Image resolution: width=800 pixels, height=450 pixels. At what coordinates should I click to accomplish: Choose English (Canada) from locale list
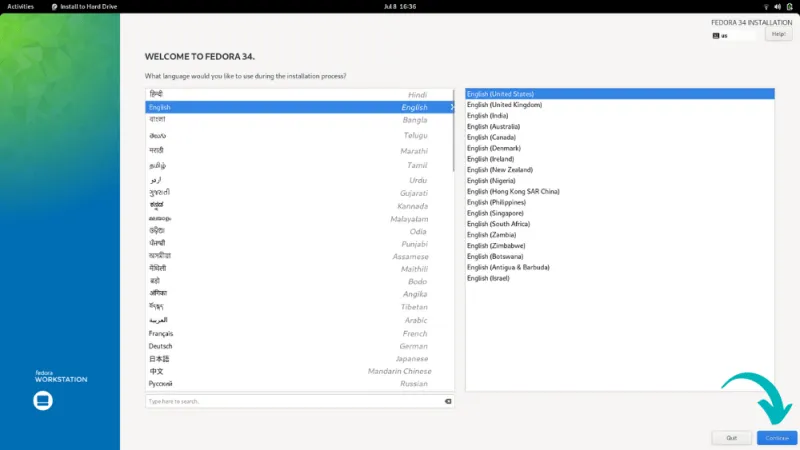tap(491, 137)
